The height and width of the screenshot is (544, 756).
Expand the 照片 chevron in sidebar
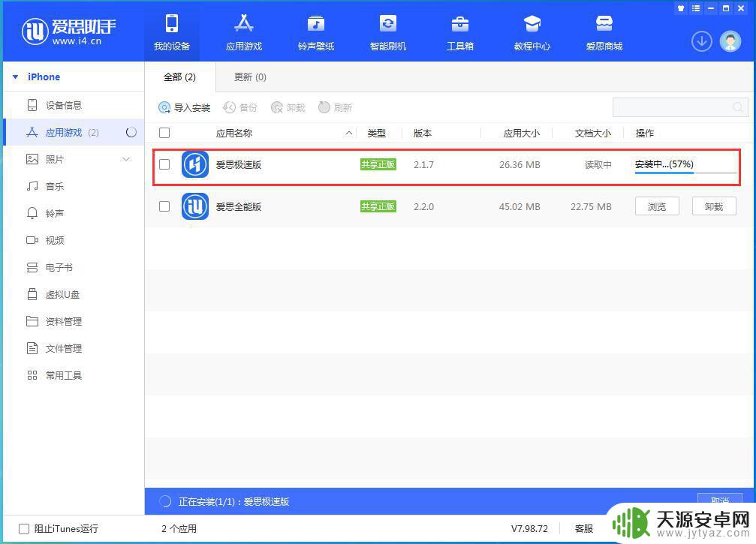126,160
